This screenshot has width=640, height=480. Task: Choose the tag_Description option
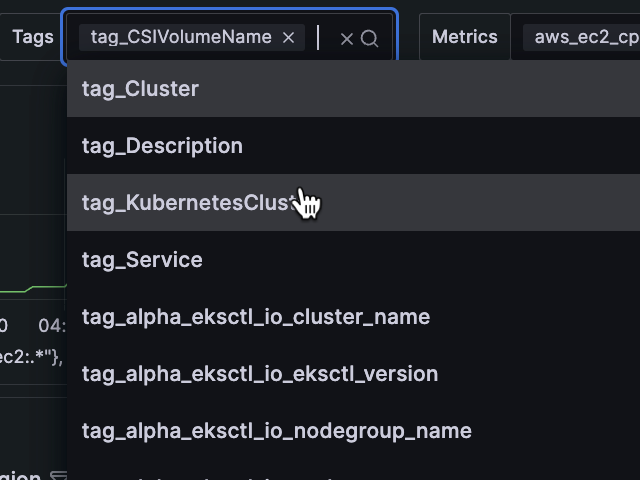point(162,146)
